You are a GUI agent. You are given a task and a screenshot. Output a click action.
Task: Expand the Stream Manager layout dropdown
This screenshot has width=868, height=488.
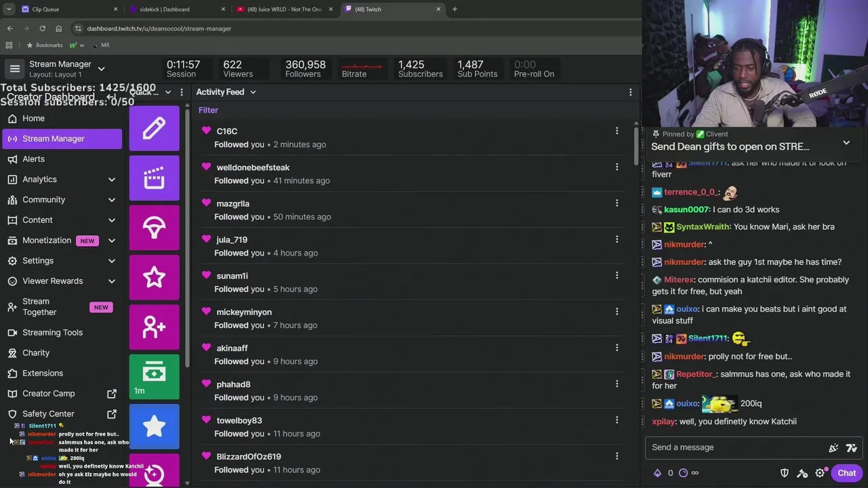coord(101,68)
